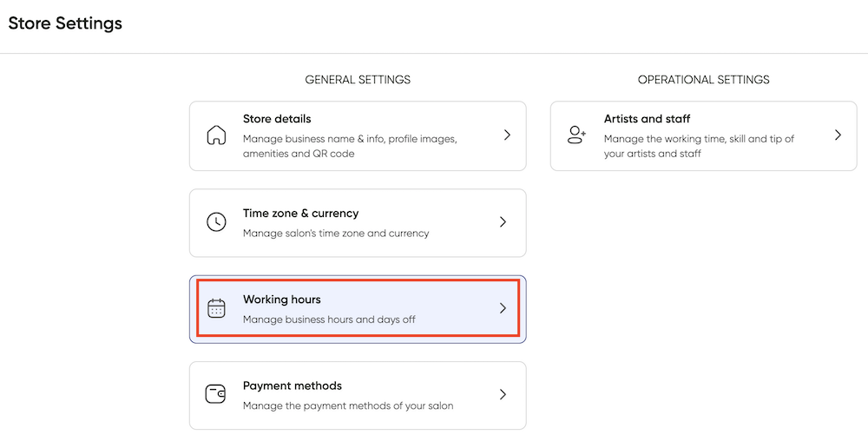This screenshot has width=868, height=435.
Task: Select the OPERATIONAL SETTINGS section heading
Action: (704, 80)
